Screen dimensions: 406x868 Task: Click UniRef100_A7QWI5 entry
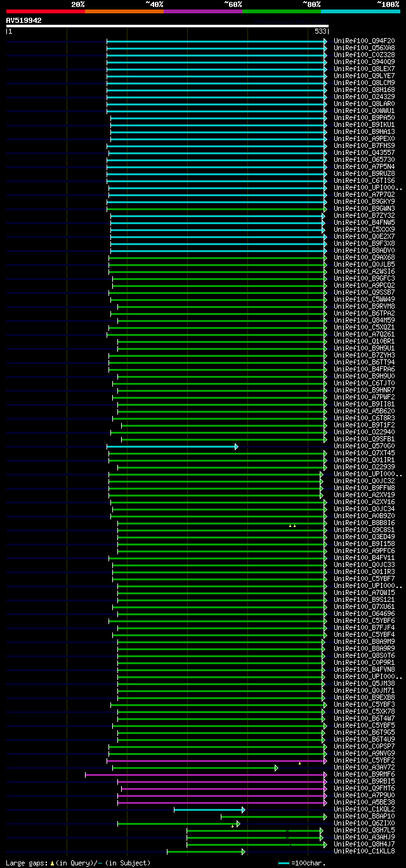364,592
